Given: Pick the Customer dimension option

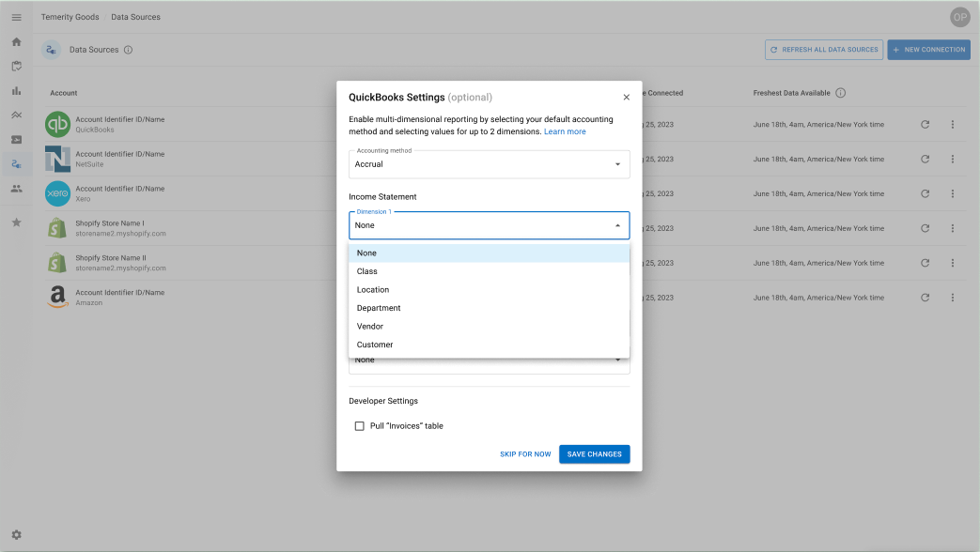Looking at the screenshot, I should (375, 345).
